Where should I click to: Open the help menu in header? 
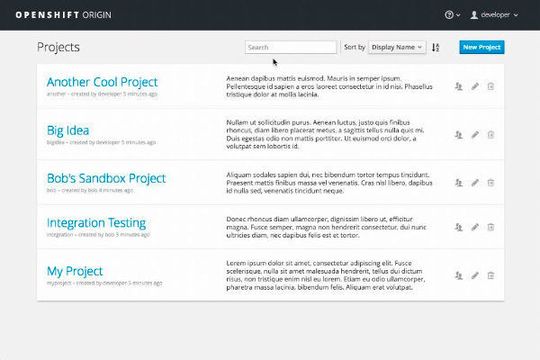pyautogui.click(x=452, y=15)
